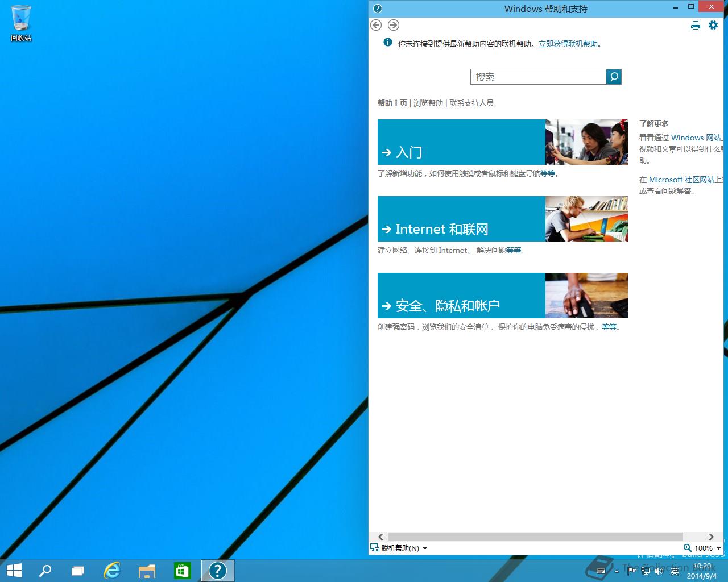
Task: Click horizontal scrollbar left arrow
Action: [381, 537]
